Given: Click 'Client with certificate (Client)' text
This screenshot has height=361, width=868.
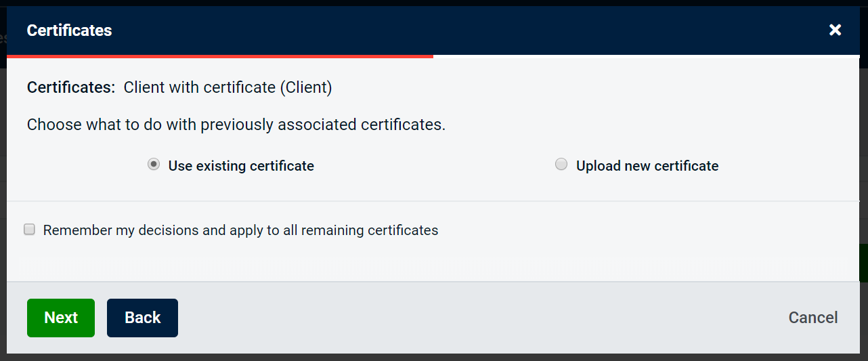Looking at the screenshot, I should pos(227,87).
